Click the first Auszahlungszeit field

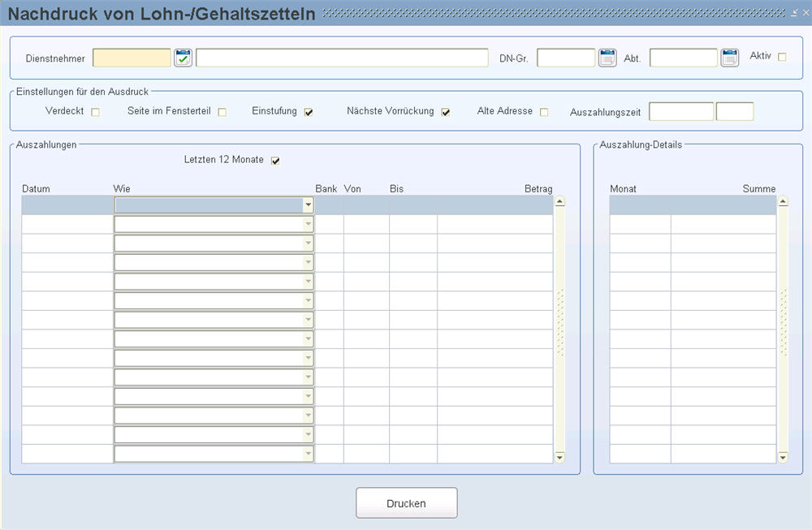pos(681,112)
